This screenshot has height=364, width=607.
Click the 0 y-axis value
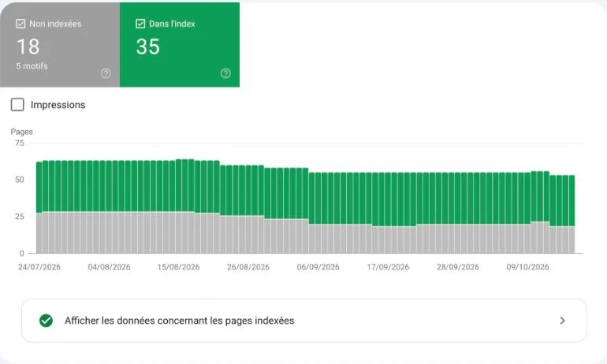coord(22,253)
